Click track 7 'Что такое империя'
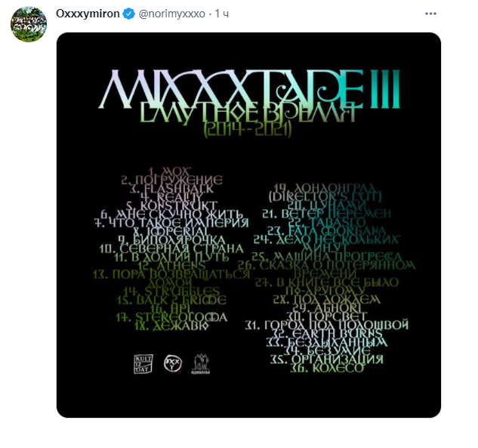Image resolution: width=478 pixels, height=448 pixels. (171, 223)
